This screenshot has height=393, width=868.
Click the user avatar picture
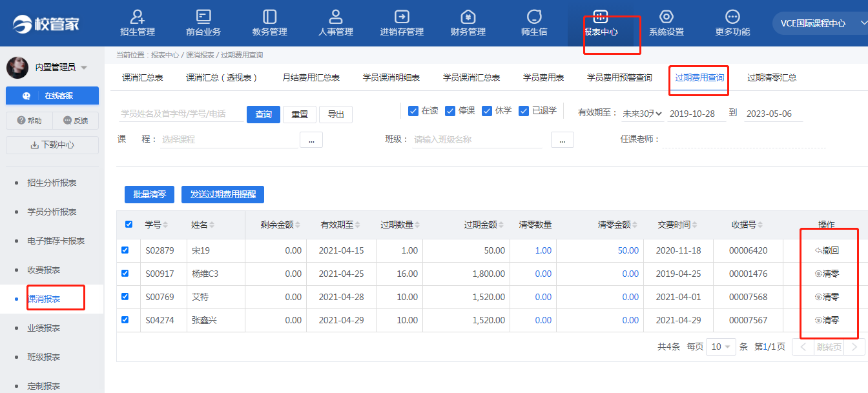coord(17,67)
